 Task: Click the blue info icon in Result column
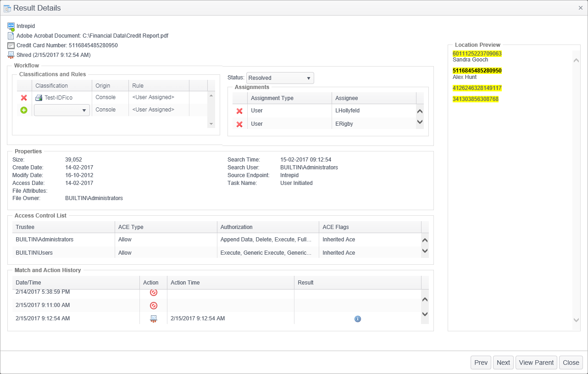(358, 319)
